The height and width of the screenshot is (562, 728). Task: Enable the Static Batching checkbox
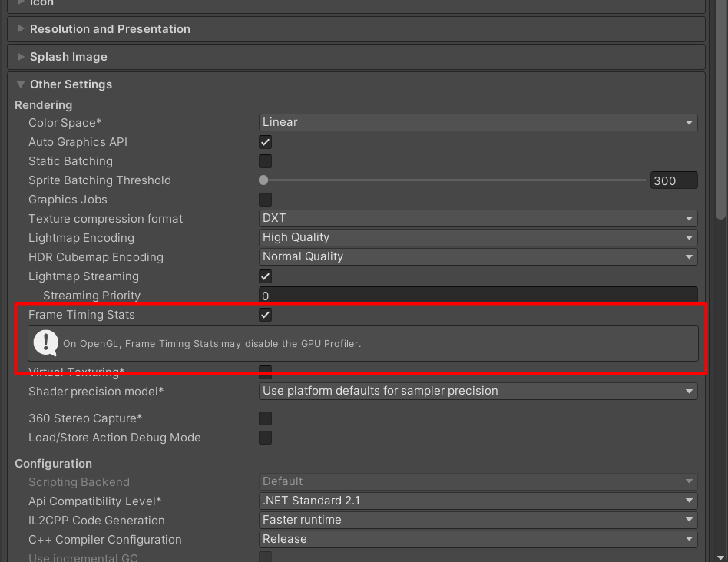pyautogui.click(x=266, y=161)
